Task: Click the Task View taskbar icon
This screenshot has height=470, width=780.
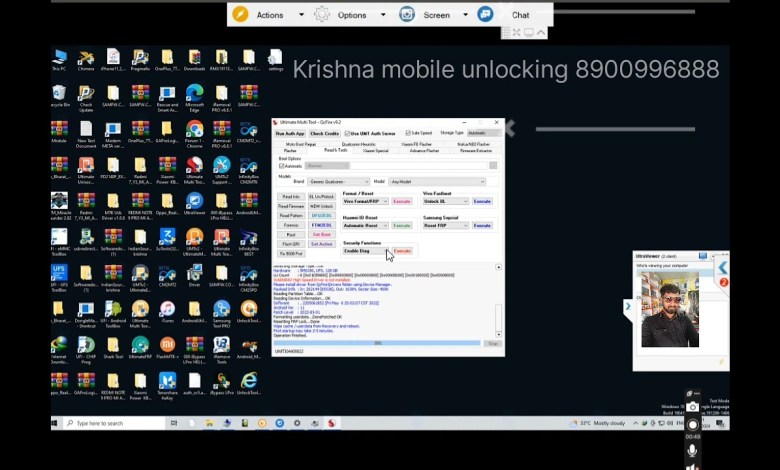Action: [174, 423]
